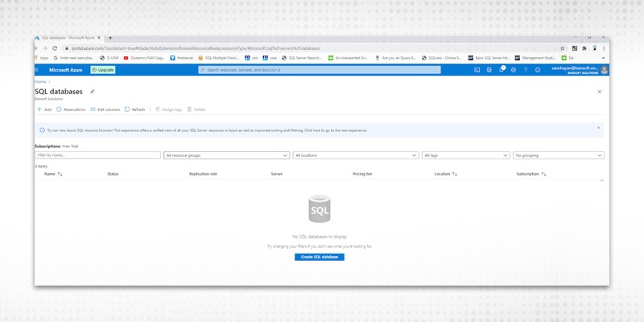This screenshot has width=644, height=322.
Task: Reload the page in Chrome
Action: [x=55, y=48]
